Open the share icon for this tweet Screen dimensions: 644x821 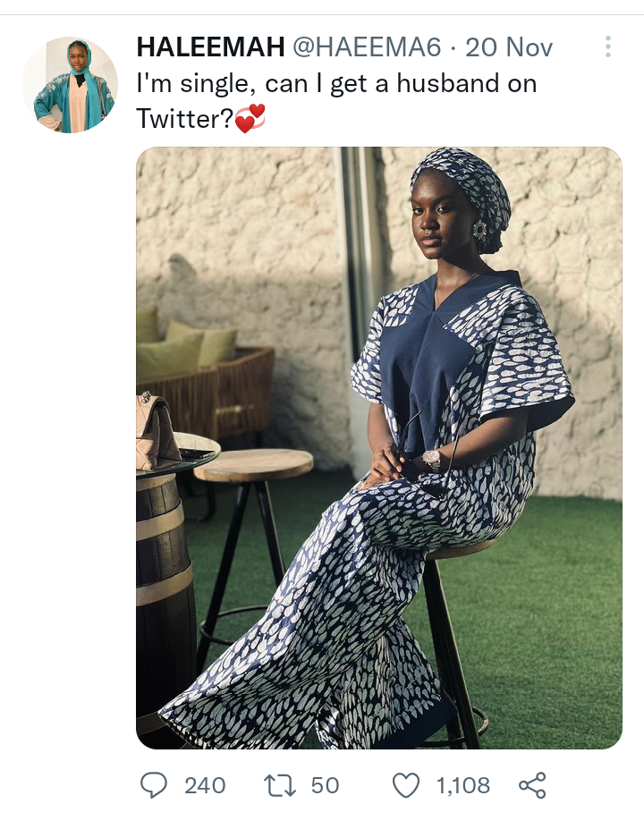(532, 785)
